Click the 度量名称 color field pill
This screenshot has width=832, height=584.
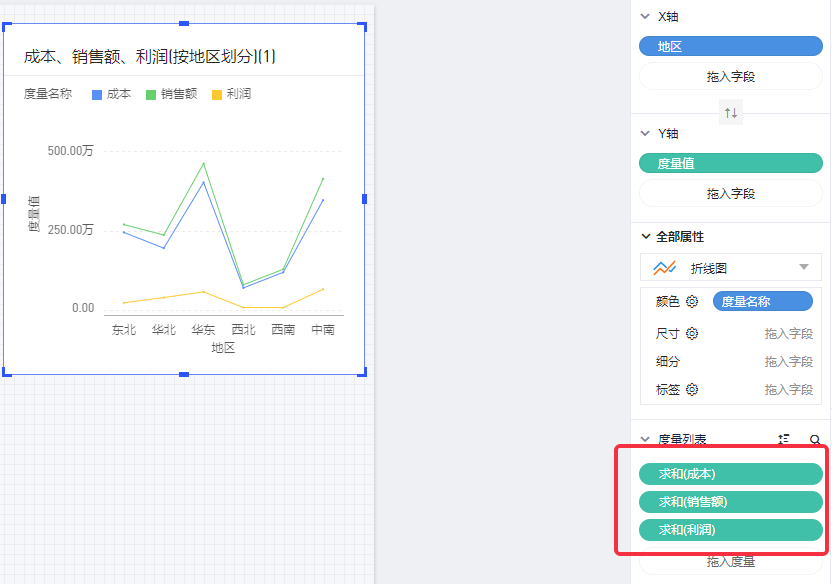(x=762, y=301)
